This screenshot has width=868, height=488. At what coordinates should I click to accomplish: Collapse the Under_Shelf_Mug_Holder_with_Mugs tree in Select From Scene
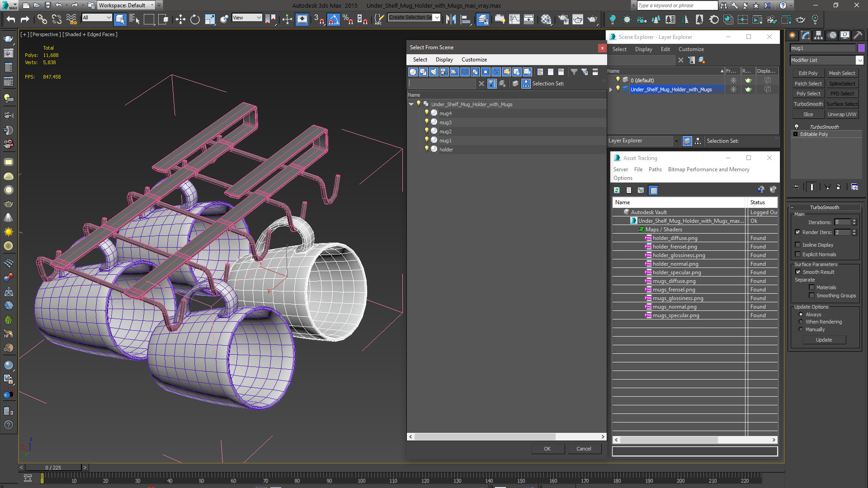(x=411, y=104)
